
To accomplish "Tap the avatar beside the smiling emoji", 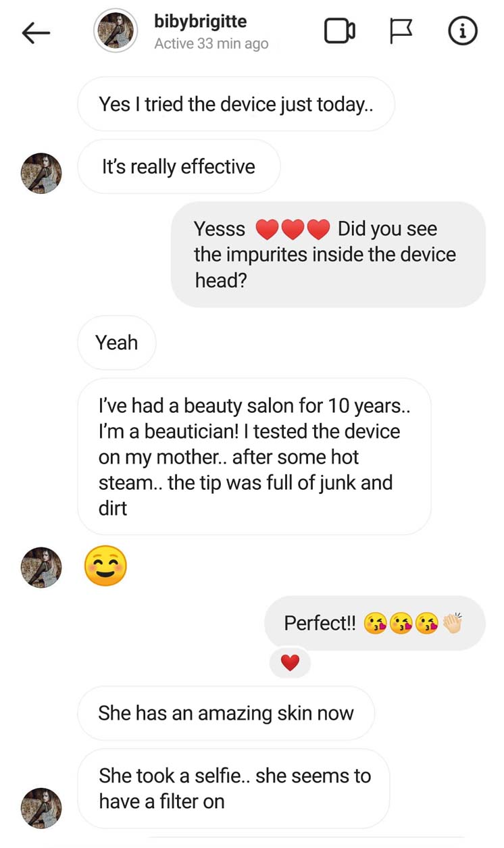I will coord(41,567).
